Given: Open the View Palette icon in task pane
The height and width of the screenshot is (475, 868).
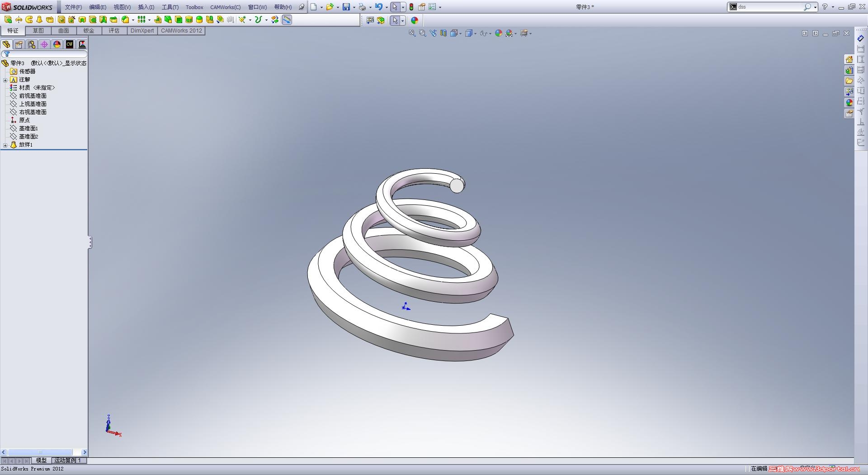Looking at the screenshot, I should pyautogui.click(x=849, y=92).
